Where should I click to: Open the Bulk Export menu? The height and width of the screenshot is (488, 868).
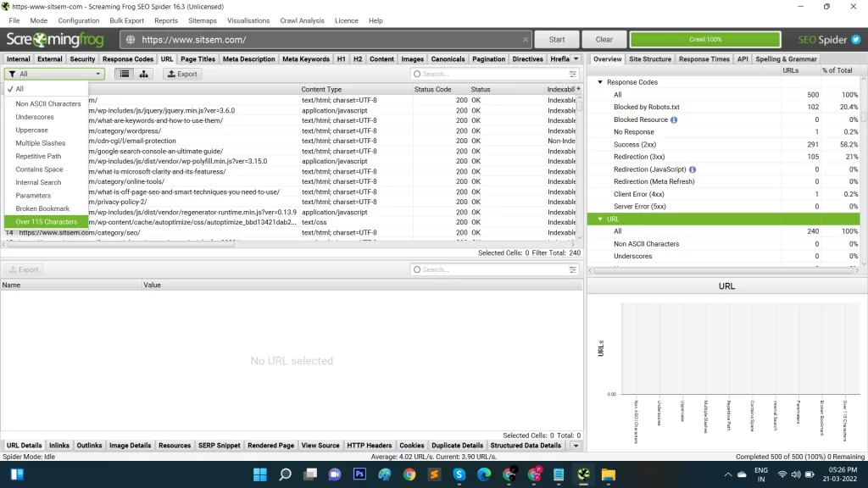coord(127,20)
